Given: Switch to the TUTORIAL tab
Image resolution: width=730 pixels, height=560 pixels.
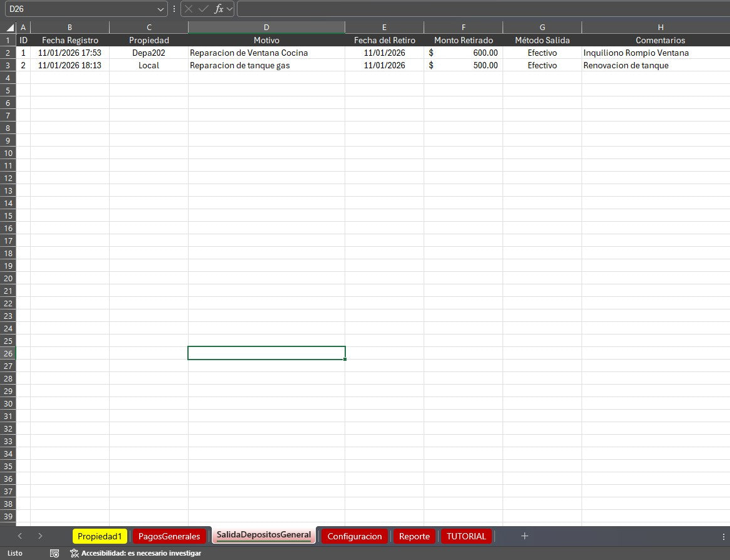Looking at the screenshot, I should [466, 536].
